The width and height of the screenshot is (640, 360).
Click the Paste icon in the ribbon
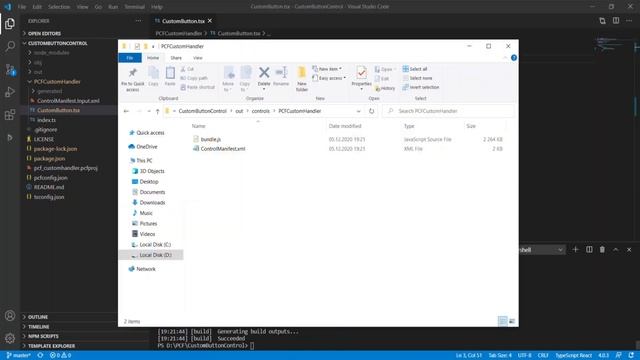pyautogui.click(x=170, y=76)
